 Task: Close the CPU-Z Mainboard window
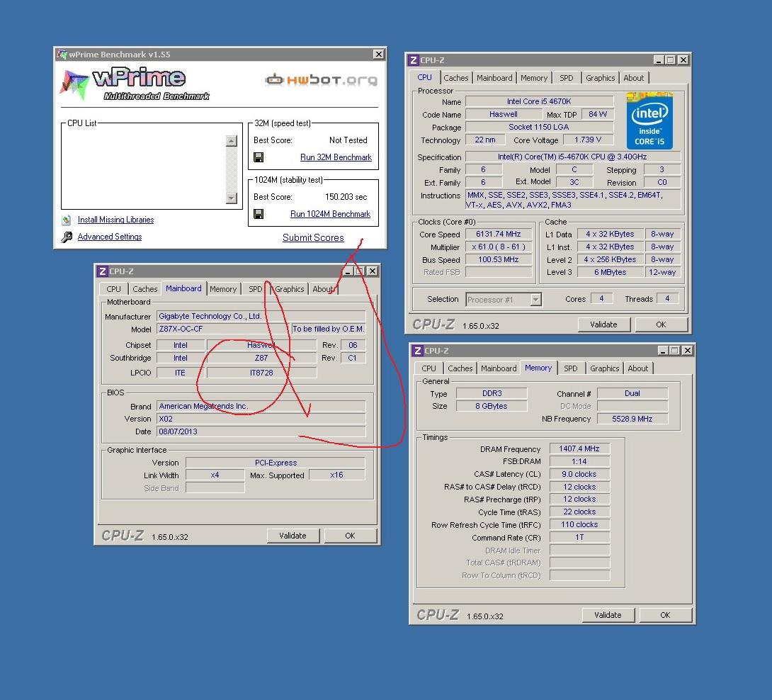373,271
